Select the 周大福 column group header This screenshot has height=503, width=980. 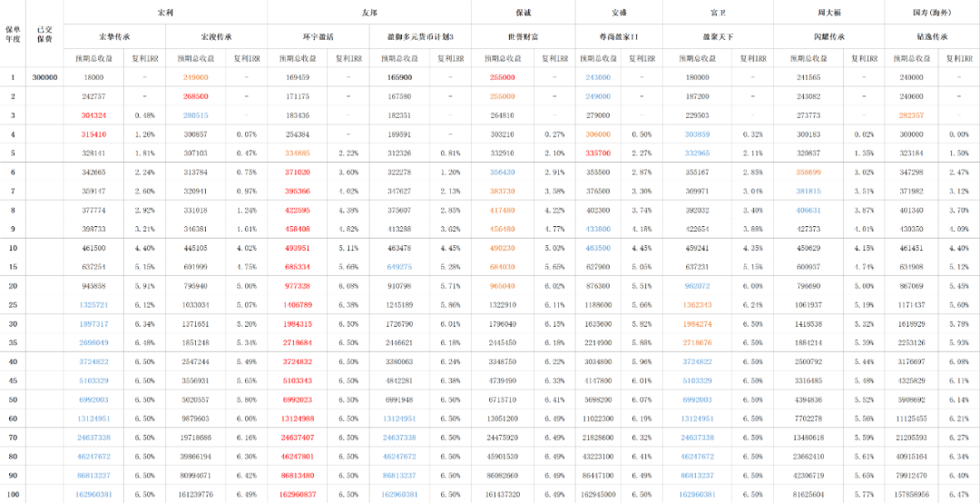[x=828, y=13]
